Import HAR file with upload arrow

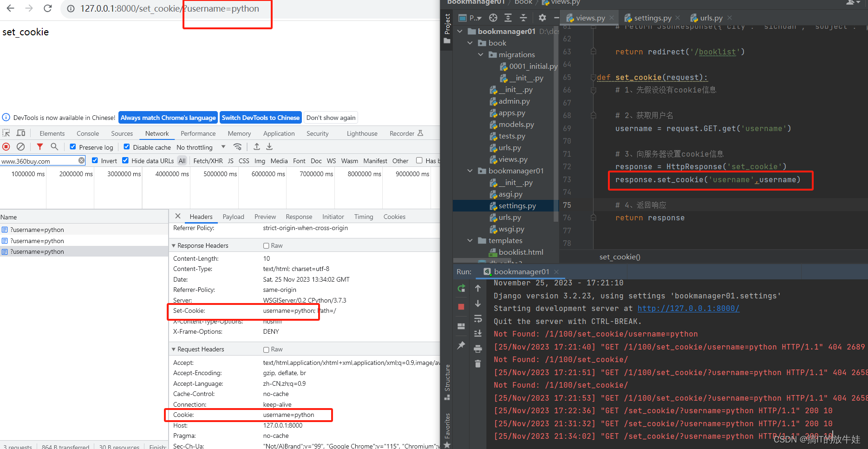[x=256, y=147]
